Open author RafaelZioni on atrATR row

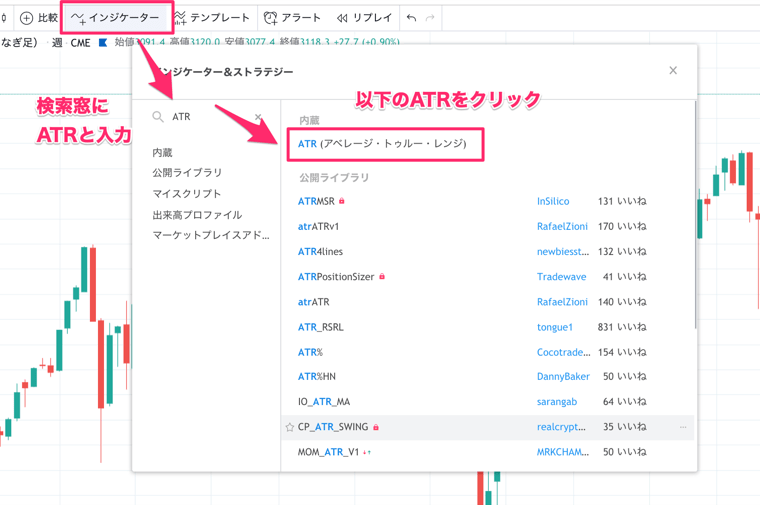click(x=562, y=302)
